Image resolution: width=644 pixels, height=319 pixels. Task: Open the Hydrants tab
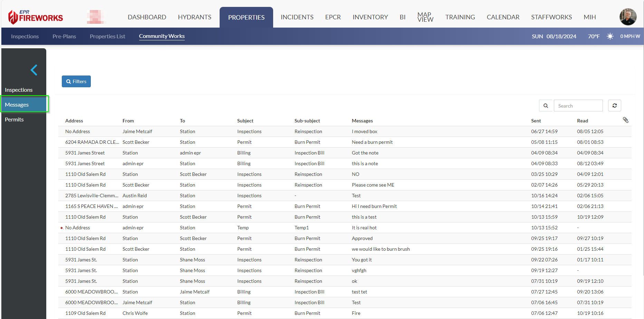(x=194, y=17)
